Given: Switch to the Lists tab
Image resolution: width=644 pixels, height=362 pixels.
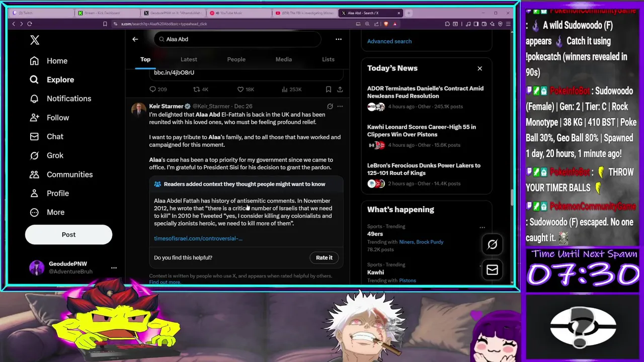Looking at the screenshot, I should 328,59.
